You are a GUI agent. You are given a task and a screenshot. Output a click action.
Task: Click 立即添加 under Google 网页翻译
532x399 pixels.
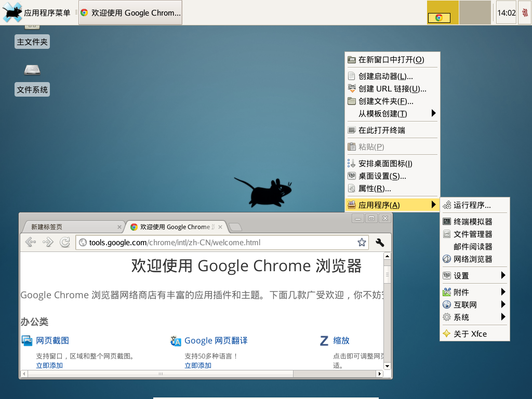pos(198,365)
